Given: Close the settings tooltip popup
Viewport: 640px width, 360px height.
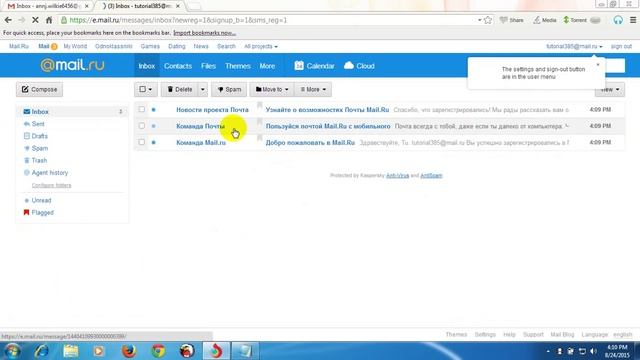Looking at the screenshot, I should point(598,64).
